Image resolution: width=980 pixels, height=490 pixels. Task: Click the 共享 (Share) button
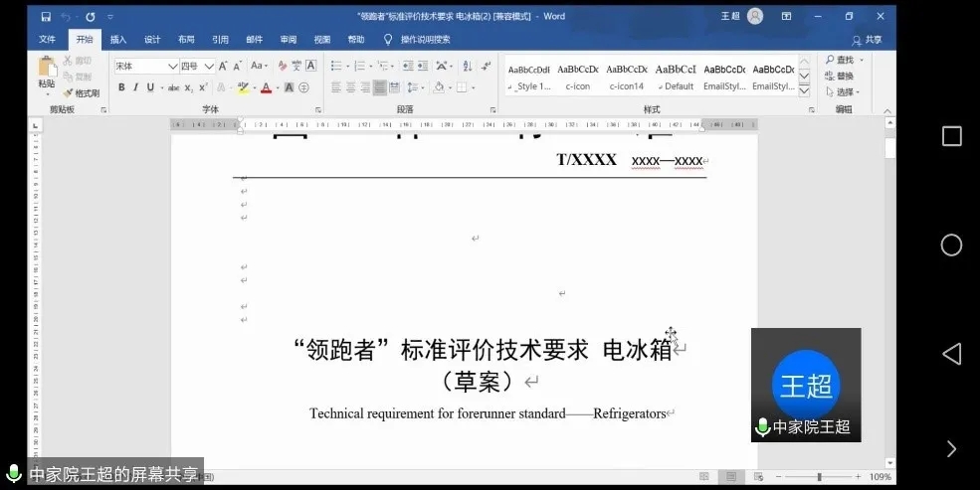868,40
